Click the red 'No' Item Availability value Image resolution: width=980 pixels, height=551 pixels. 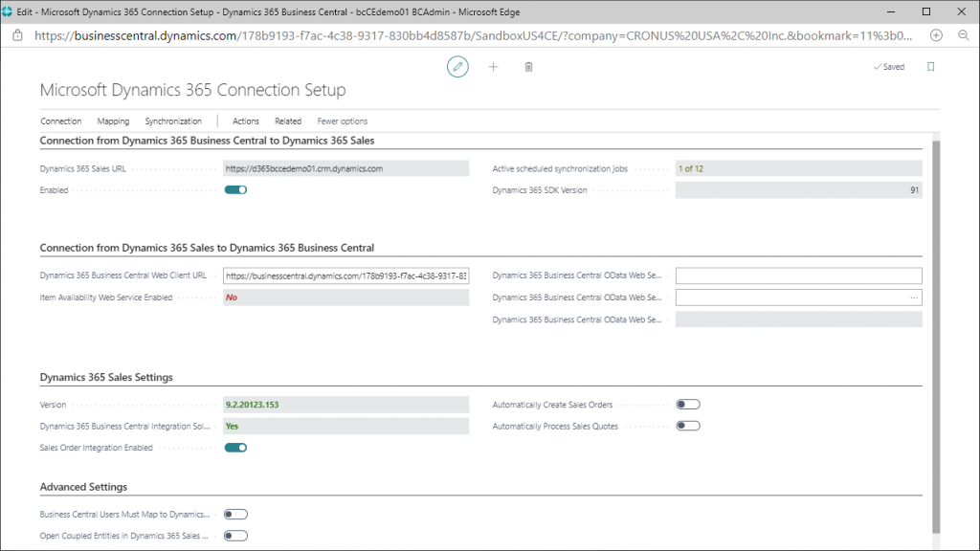(x=232, y=298)
